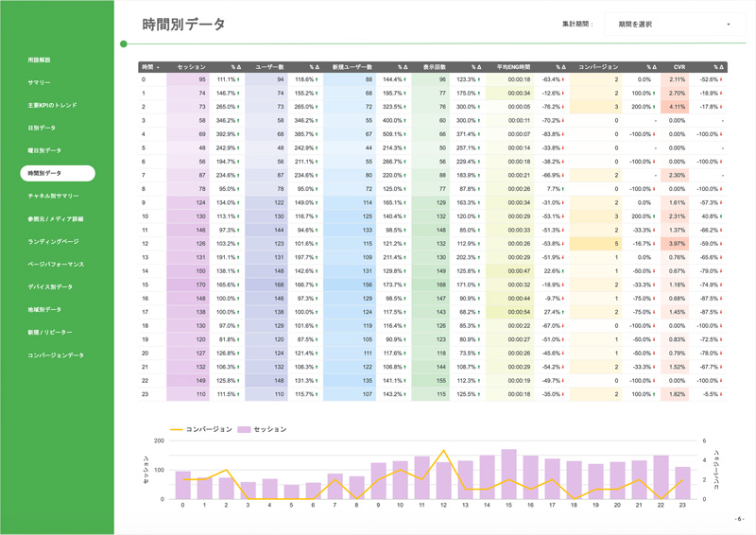Click the 新規ユーザー数 column header
The width and height of the screenshot is (756, 535).
352,68
